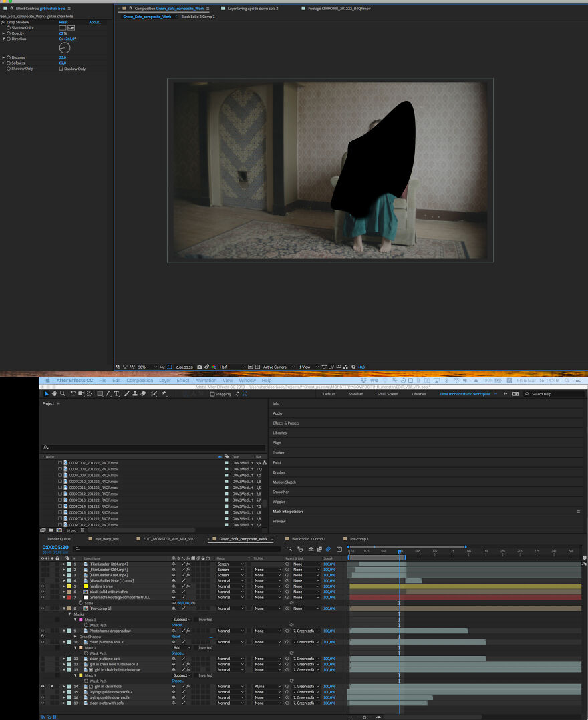This screenshot has height=720, width=588.
Task: Click the Direction angle dial
Action: (65, 48)
